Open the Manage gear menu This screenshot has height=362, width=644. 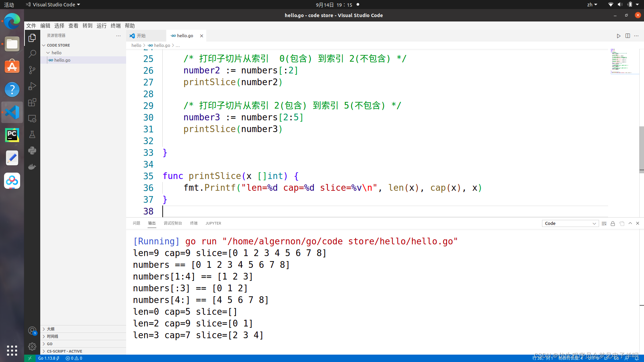(32, 347)
